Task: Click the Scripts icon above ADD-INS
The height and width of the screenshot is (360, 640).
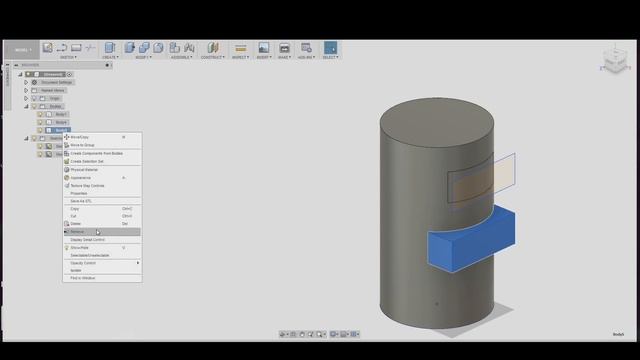Action: click(306, 48)
